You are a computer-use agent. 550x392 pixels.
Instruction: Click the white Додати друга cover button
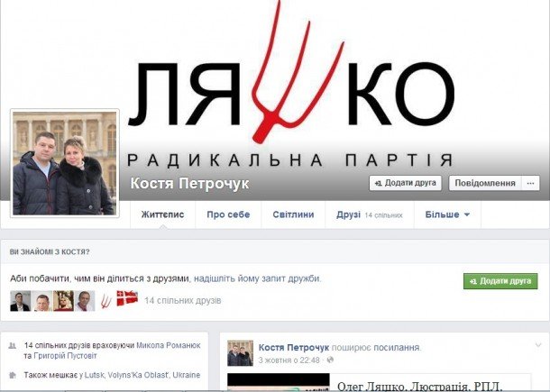coord(405,183)
